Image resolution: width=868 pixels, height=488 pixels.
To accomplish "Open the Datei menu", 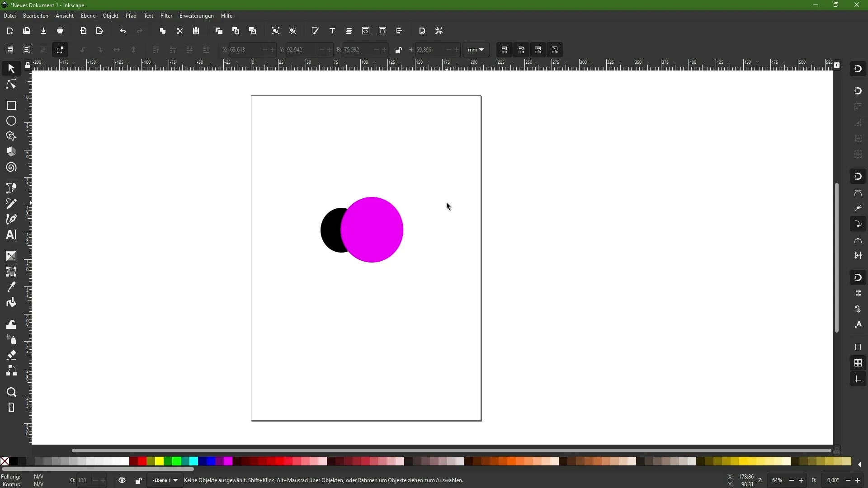I will 9,16.
